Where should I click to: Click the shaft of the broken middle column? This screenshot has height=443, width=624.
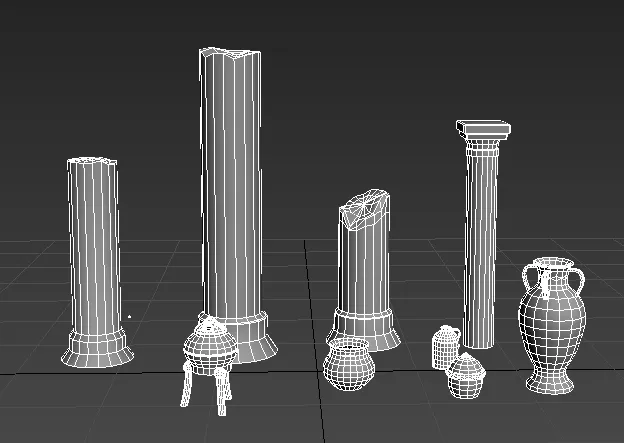(x=363, y=265)
